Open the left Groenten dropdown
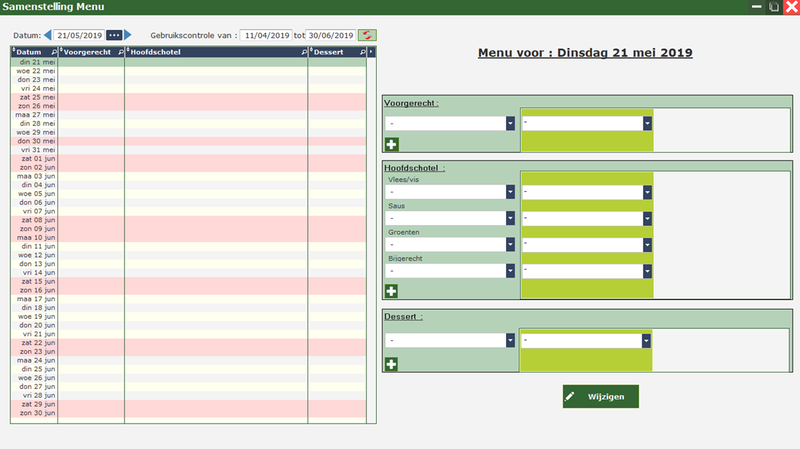 pos(510,244)
